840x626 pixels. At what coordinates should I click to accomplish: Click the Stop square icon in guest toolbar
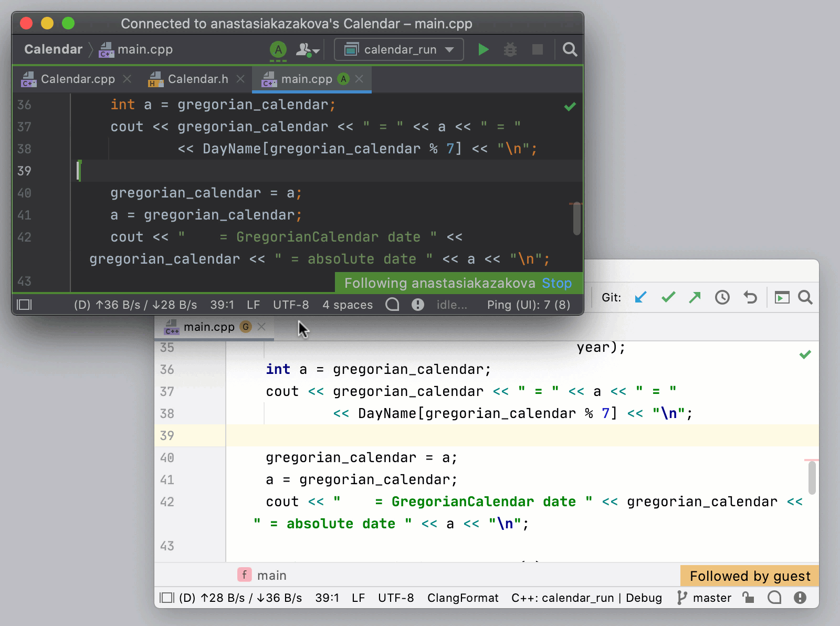tap(538, 50)
